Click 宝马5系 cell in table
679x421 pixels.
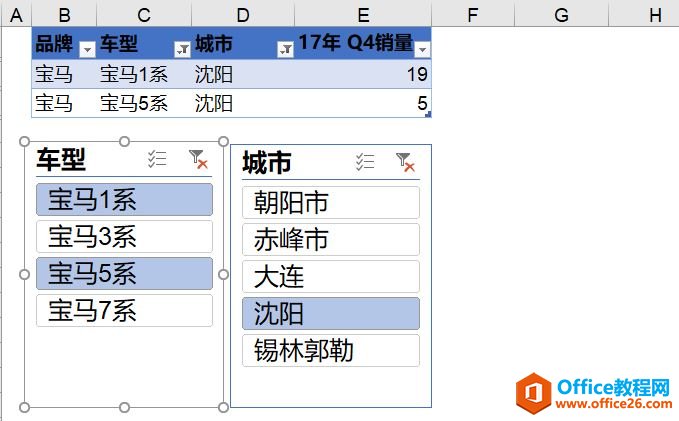coord(144,103)
